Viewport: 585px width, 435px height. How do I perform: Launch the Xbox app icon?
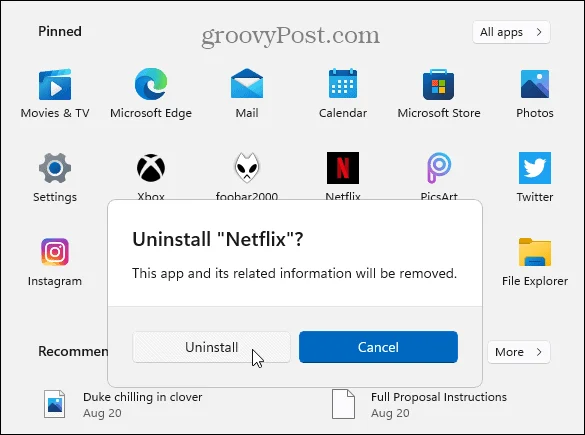(x=151, y=168)
